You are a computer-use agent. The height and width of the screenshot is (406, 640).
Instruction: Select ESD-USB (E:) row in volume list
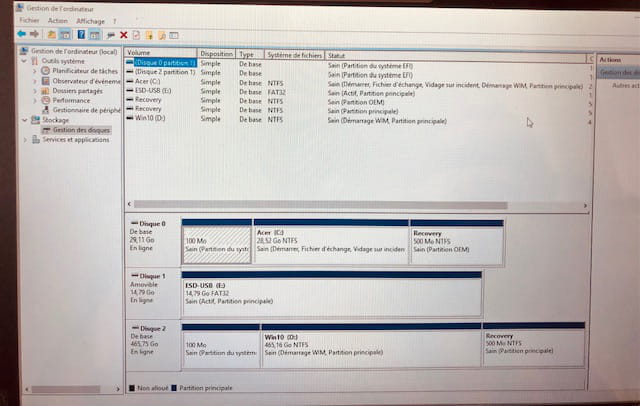click(153, 90)
